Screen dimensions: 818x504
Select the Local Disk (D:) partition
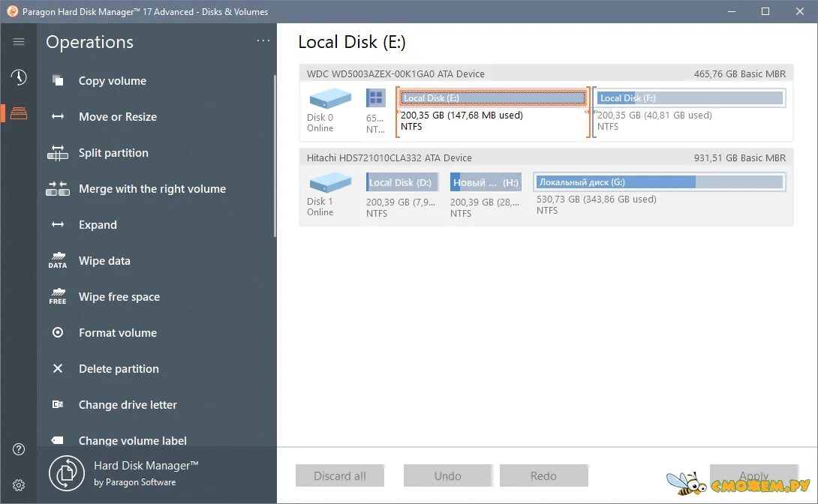(x=401, y=182)
